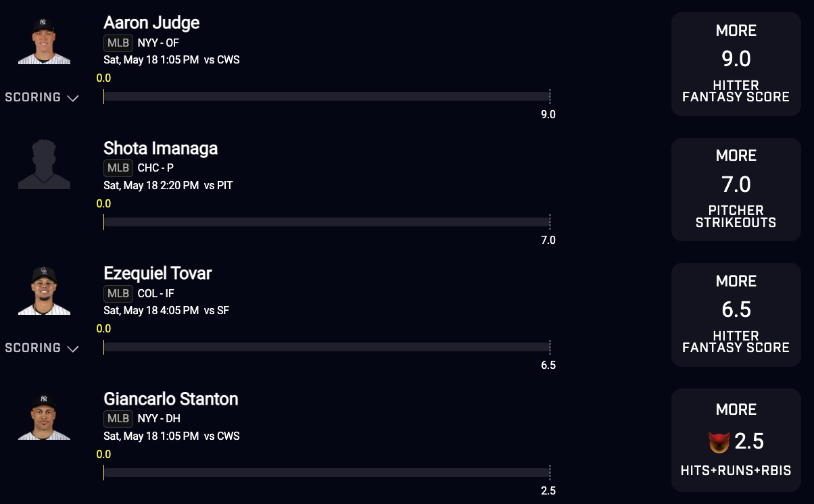Click the MLB badge under Aaron Judge
The width and height of the screenshot is (814, 504).
point(118,43)
